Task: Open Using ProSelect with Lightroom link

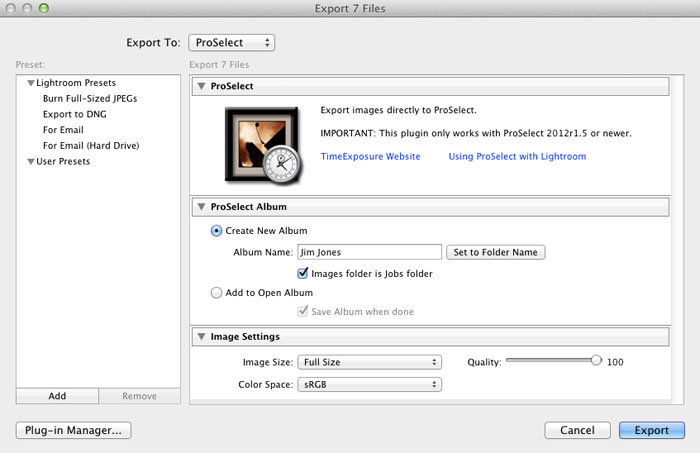Action: point(517,156)
